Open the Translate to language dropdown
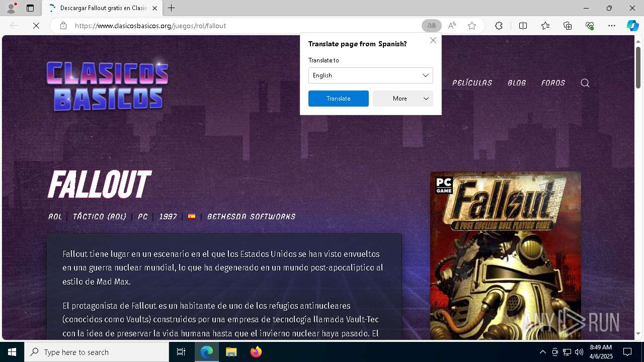Image resolution: width=644 pixels, height=362 pixels. click(370, 75)
